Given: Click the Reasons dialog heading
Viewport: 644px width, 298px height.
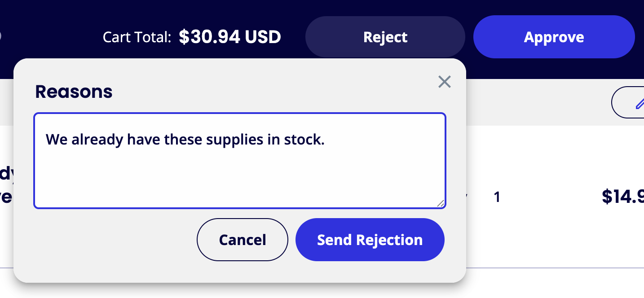Looking at the screenshot, I should click(x=74, y=91).
